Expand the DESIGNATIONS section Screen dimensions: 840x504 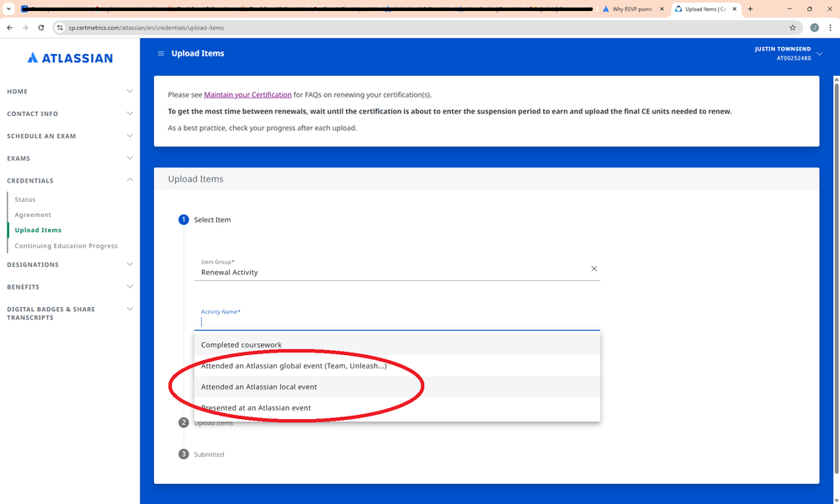(70, 264)
